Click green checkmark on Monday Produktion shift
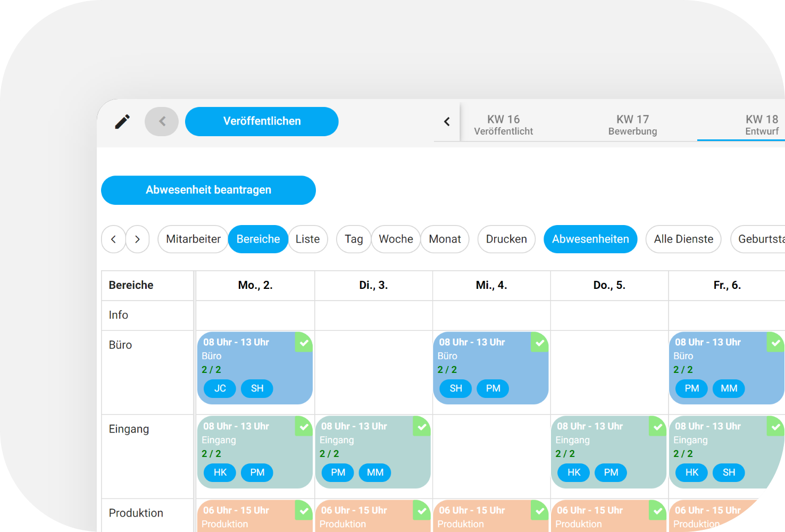This screenshot has width=785, height=532. click(304, 511)
